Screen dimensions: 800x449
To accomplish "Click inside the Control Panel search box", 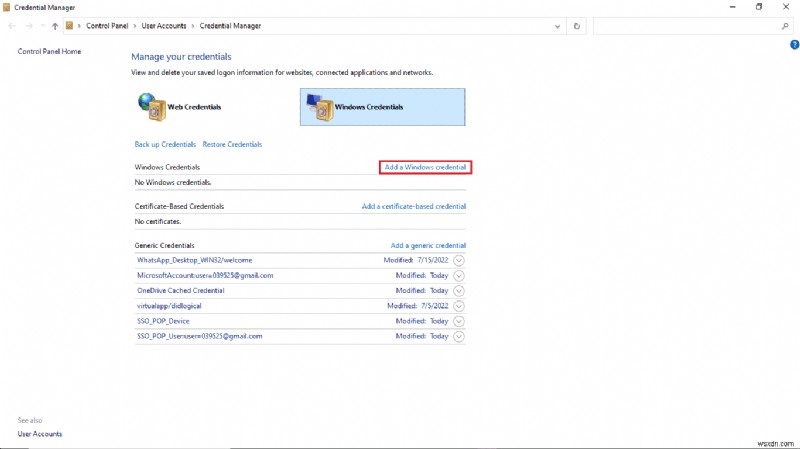I will point(686,26).
